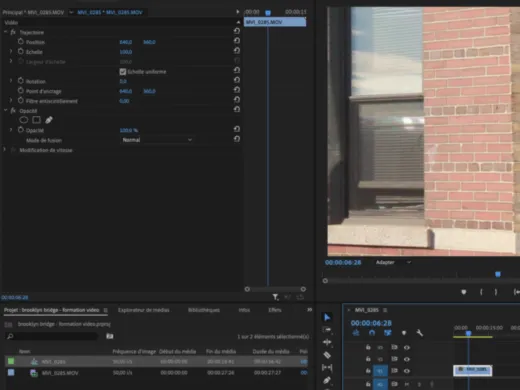This screenshot has width=520, height=390.
Task: Select the Ripple Edit tool
Action: point(327,342)
